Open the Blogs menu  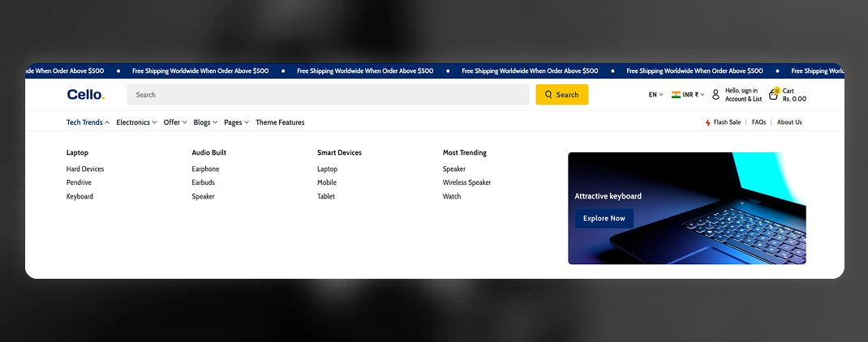(205, 122)
